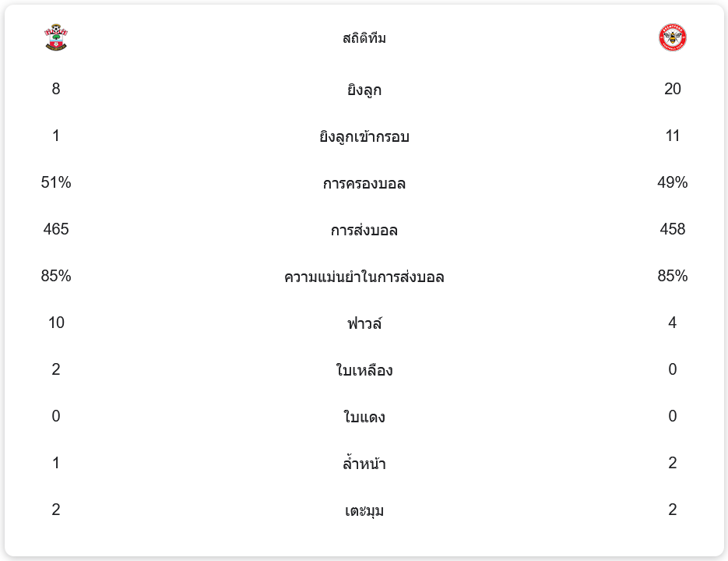The width and height of the screenshot is (728, 561).
Task: Click the ใบเหลือง stat label
Action: point(364,370)
